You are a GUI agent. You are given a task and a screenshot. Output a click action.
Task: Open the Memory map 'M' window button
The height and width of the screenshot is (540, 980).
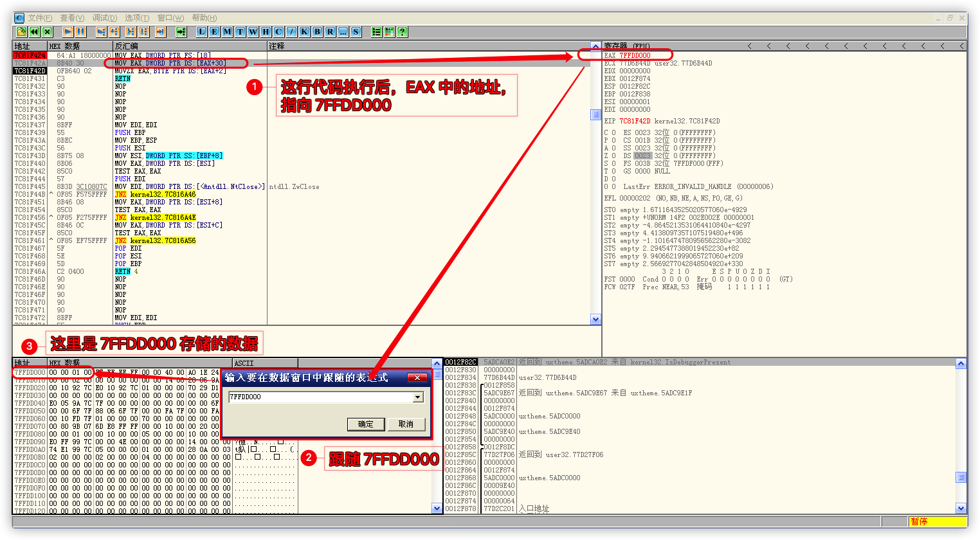[x=228, y=32]
